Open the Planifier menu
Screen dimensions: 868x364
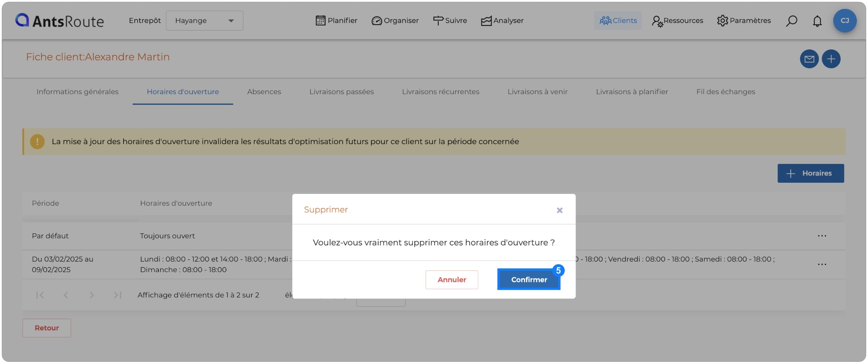336,21
